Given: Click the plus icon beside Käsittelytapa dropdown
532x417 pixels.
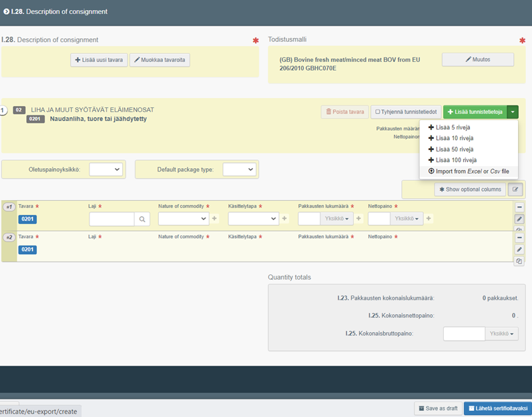Looking at the screenshot, I should pyautogui.click(x=284, y=218).
